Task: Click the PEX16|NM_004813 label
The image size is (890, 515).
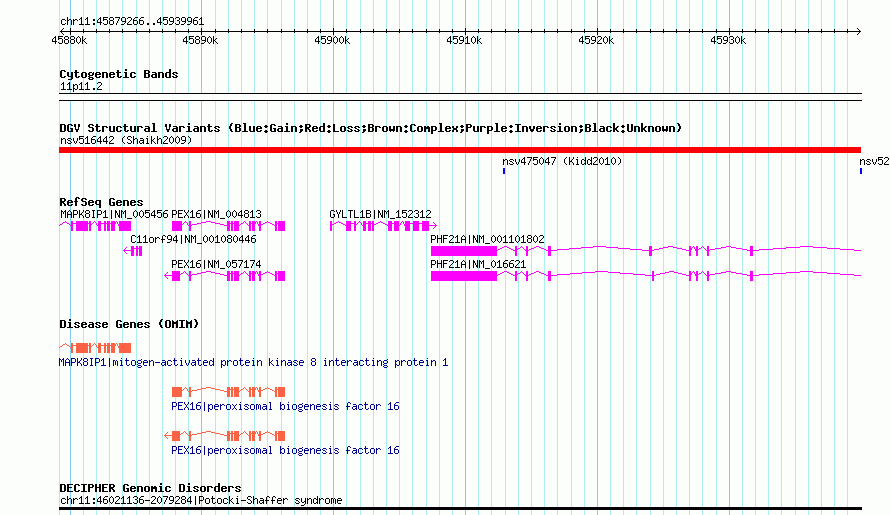Action: coord(216,214)
